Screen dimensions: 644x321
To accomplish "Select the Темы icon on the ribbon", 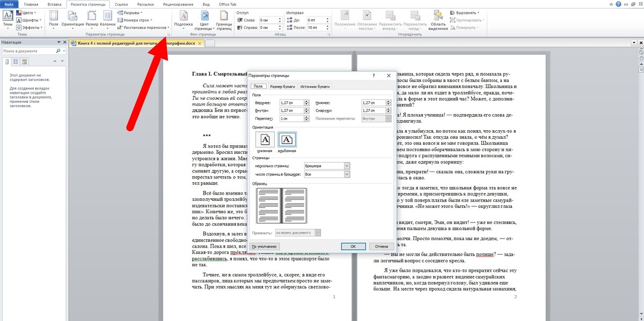I will pos(8,16).
